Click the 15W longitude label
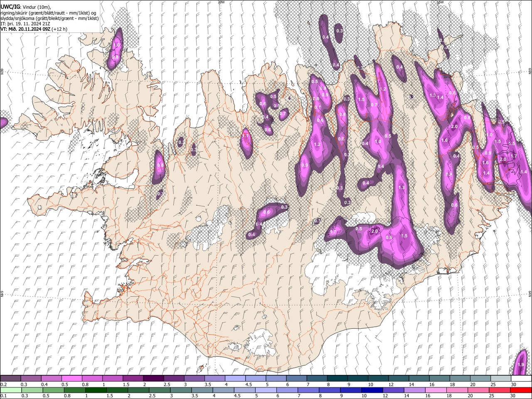532x399 pixels. pyautogui.click(x=440, y=2)
